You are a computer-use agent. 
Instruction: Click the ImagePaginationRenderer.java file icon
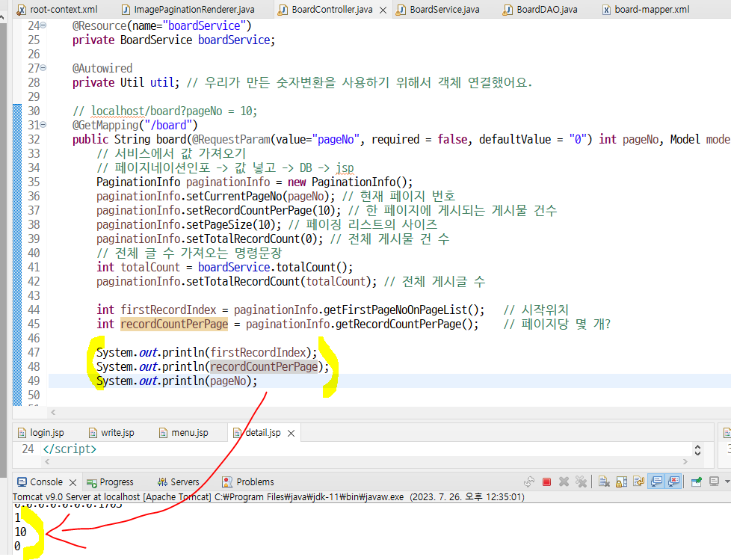pos(126,9)
